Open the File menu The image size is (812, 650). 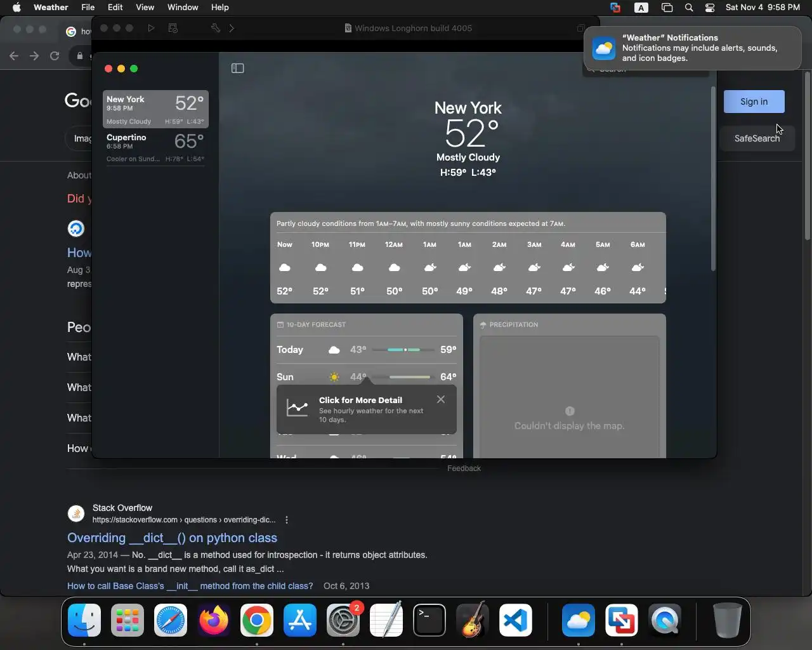coord(88,8)
